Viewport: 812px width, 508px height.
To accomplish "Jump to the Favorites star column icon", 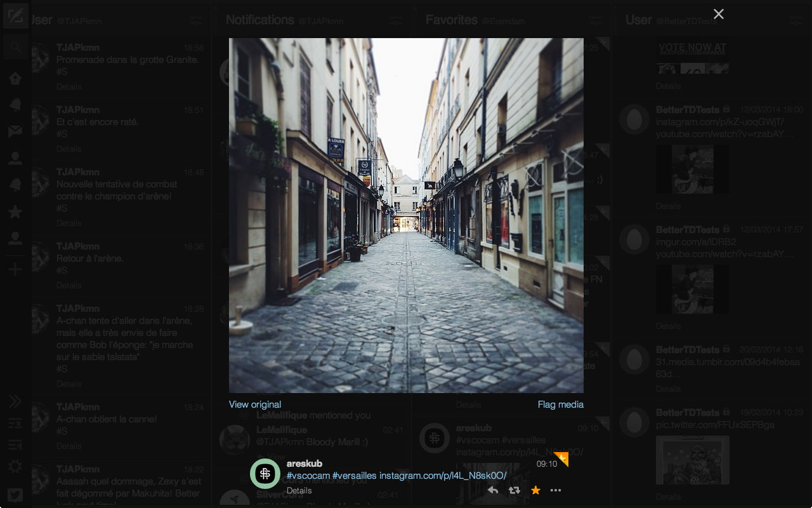I will pos(15,212).
